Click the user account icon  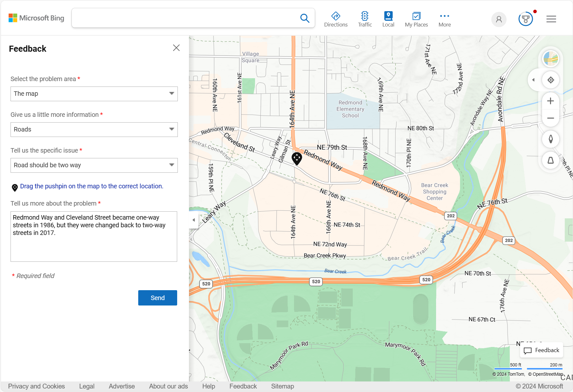click(499, 19)
